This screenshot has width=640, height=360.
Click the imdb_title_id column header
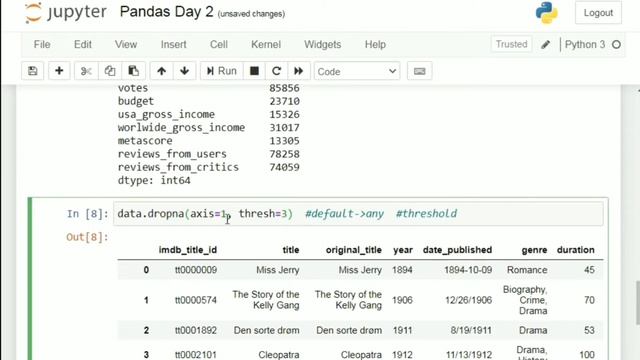(x=188, y=250)
